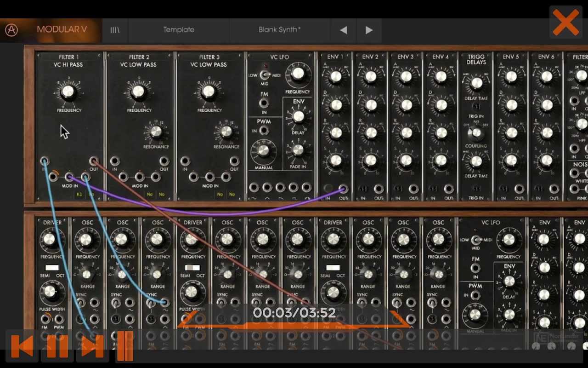Image resolution: width=588 pixels, height=368 pixels.
Task: Click the ENV 1 IN trigger button
Action: (328, 189)
